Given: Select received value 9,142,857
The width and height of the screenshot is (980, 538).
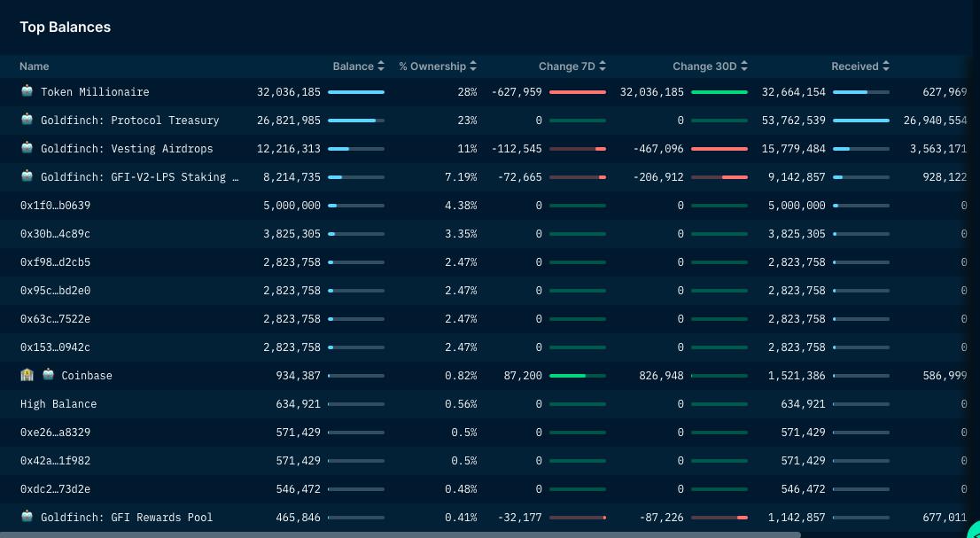Looking at the screenshot, I should 797,177.
